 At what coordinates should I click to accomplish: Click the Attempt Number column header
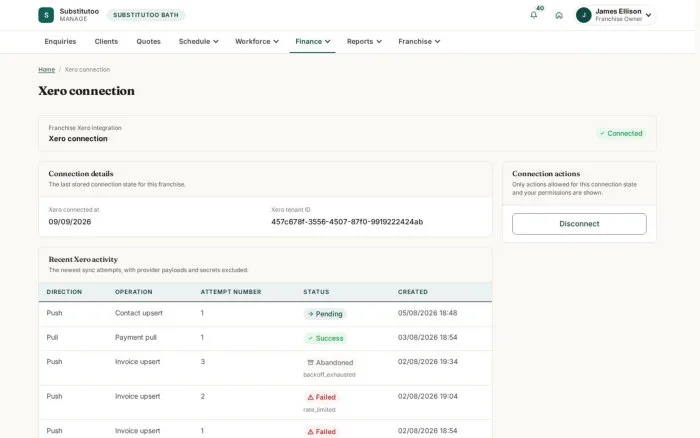[231, 292]
